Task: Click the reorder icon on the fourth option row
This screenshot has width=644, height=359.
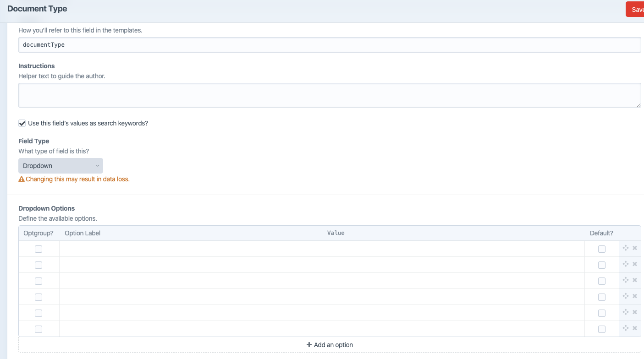Action: 626,296
